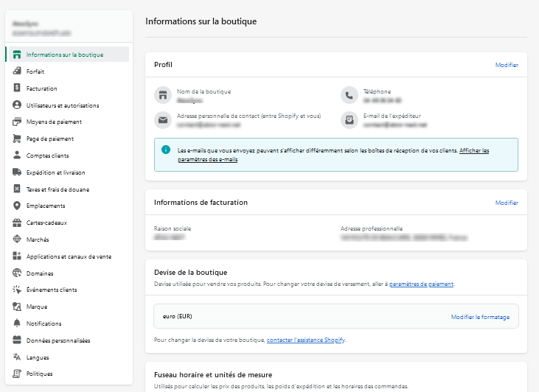
Task: Click the Notifications bell icon
Action: (17, 323)
